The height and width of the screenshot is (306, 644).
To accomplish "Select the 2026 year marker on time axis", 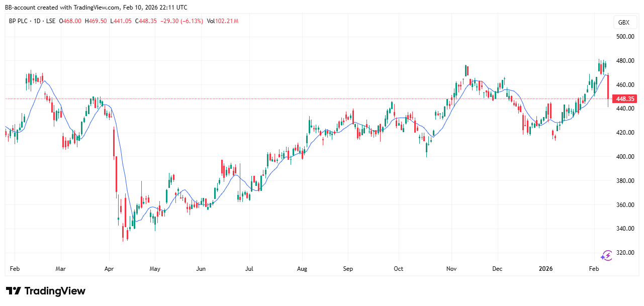I will [x=545, y=269].
